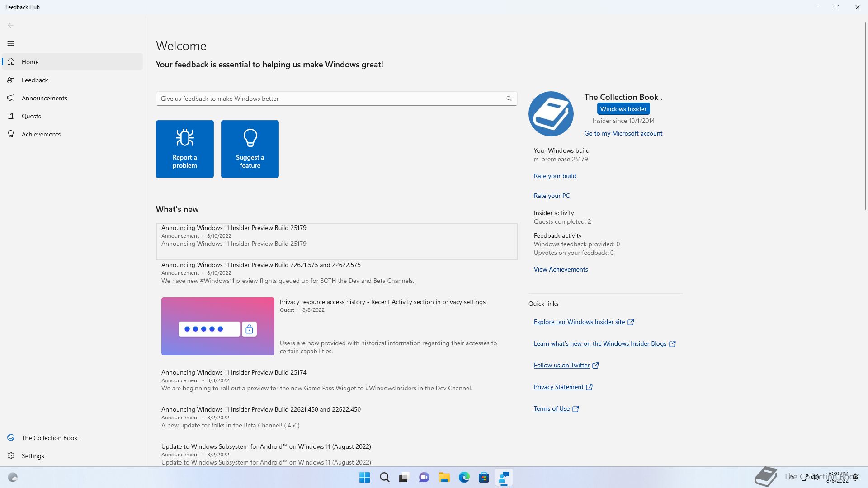This screenshot has width=868, height=488.
Task: Click the large book profile picture
Action: 551,114
